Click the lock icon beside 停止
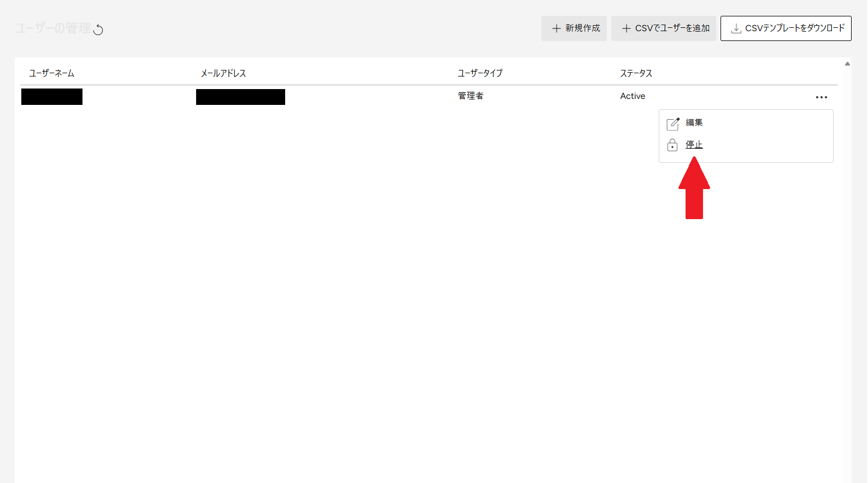Viewport: 868px width, 483px height. (672, 145)
